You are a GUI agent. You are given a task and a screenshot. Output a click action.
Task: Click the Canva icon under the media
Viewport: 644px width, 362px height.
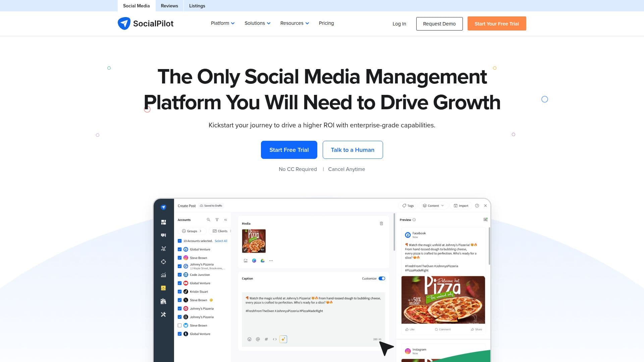(254, 261)
